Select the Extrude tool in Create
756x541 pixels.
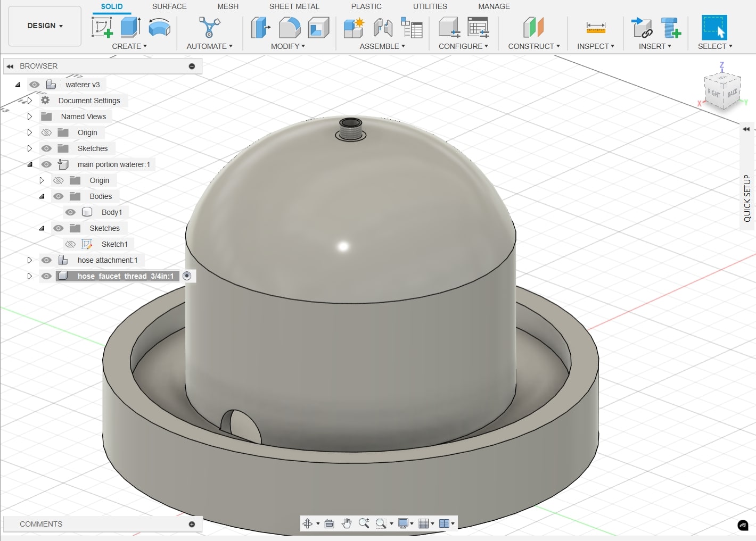(x=130, y=27)
